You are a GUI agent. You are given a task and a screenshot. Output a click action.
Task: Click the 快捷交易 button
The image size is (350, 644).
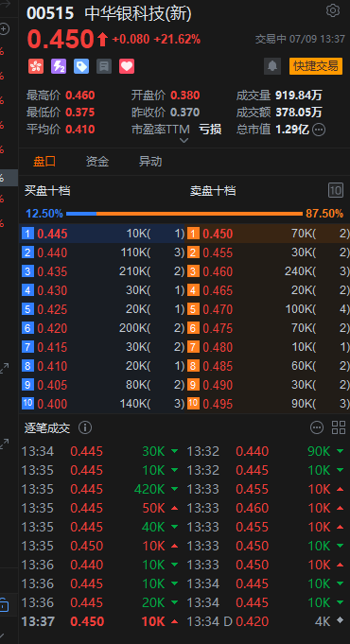pos(316,66)
